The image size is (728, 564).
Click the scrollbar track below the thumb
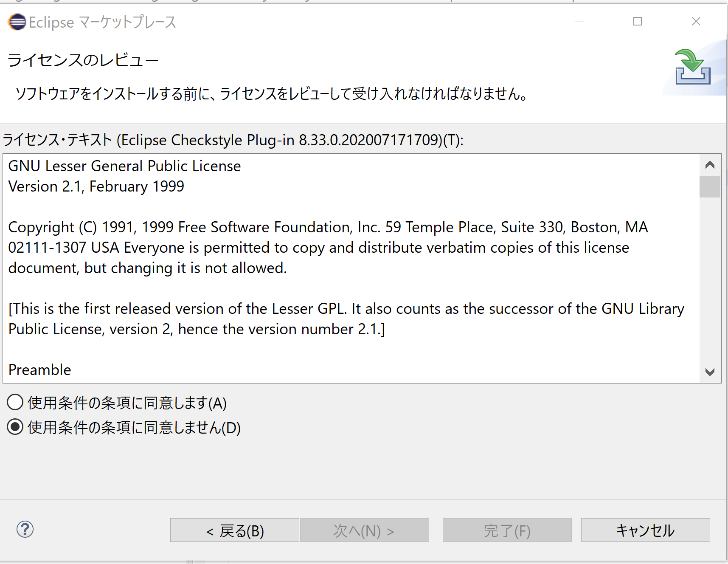pyautogui.click(x=710, y=279)
